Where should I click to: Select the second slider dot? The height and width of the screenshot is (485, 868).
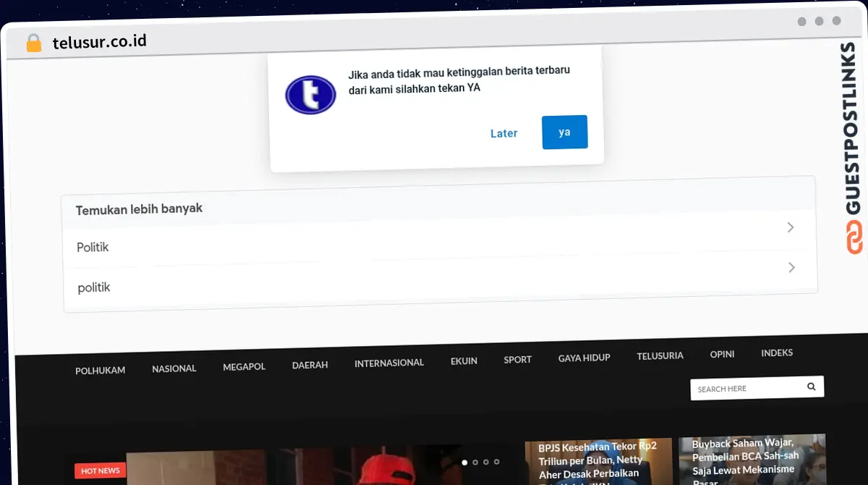475,462
